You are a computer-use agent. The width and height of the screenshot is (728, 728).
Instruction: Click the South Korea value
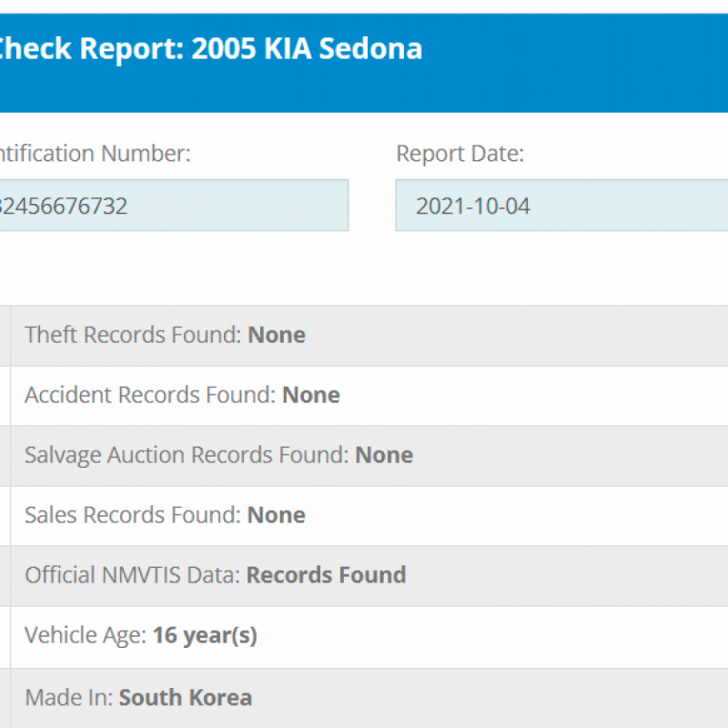[186, 698]
